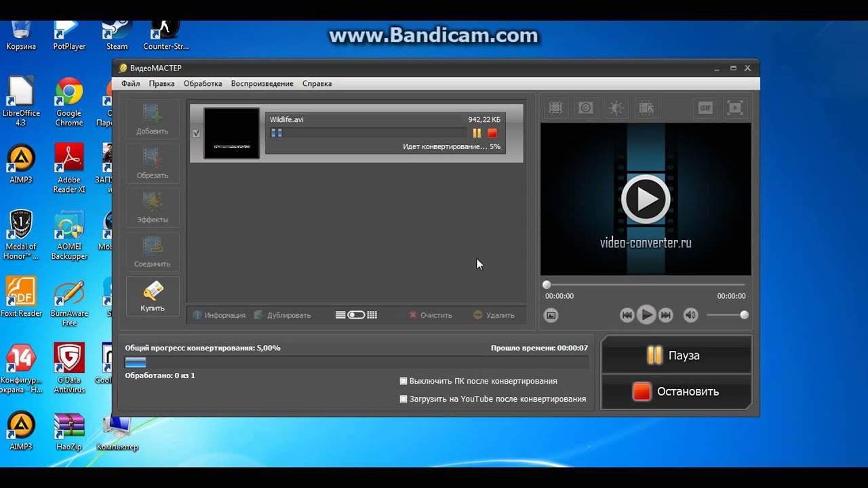Enable Загрузить на YouTube после конвертирования checkbox
Image resolution: width=868 pixels, height=488 pixels.
tap(403, 399)
